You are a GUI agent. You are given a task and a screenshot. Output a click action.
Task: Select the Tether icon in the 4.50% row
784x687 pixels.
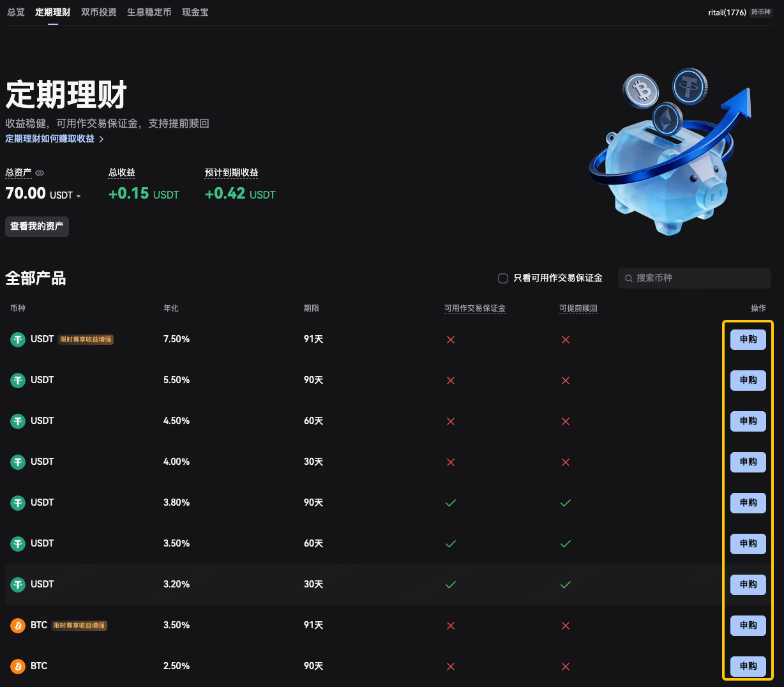tap(18, 421)
